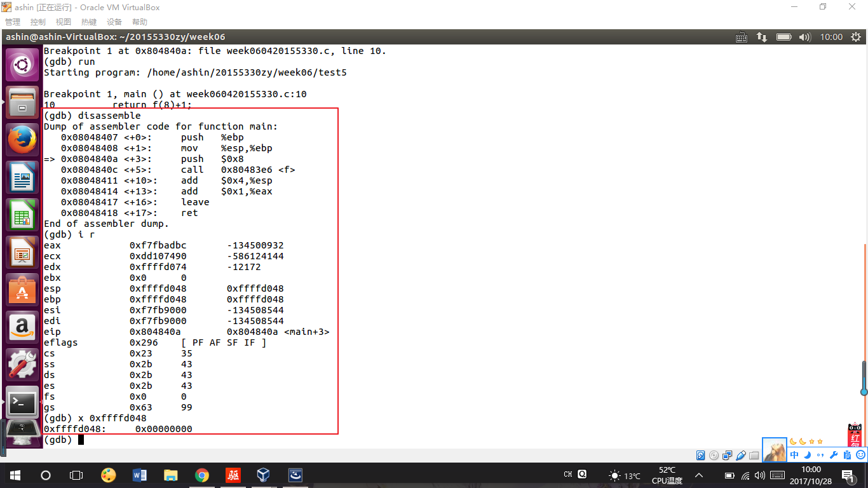Open the 视图 menu in VirtualBox
868x488 pixels.
64,22
